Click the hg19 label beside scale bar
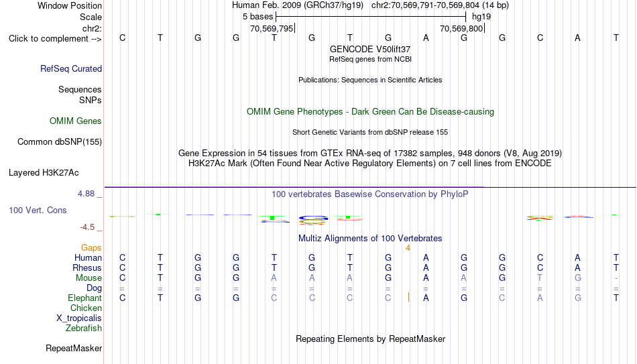Screen dimensions: 637x364 pos(481,17)
